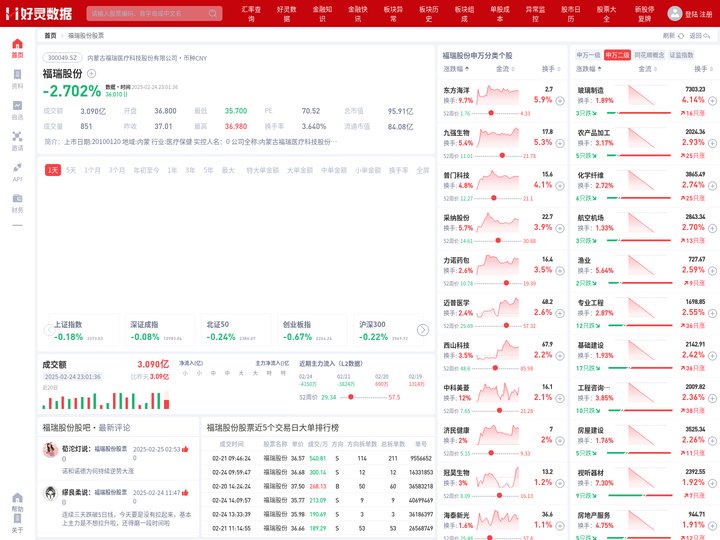Image resolution: width=720 pixels, height=540 pixels.
Task: Select the 1天 chart range
Action: tap(53, 170)
